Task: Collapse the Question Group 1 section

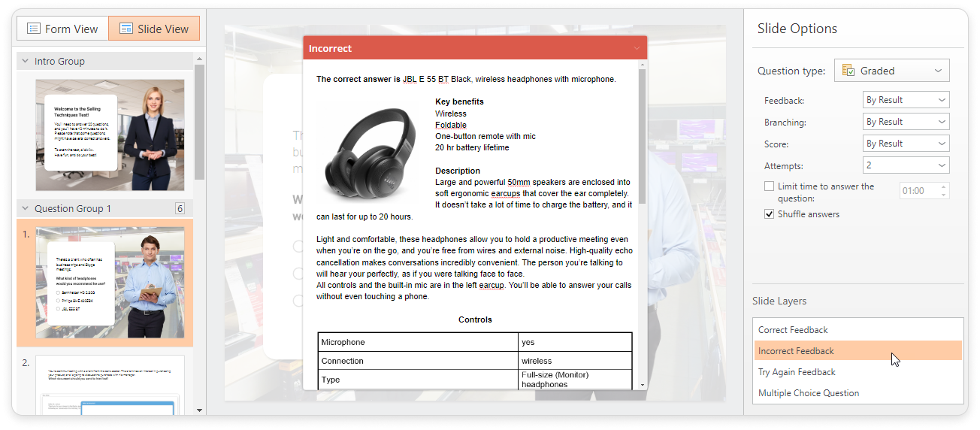Action: tap(26, 209)
